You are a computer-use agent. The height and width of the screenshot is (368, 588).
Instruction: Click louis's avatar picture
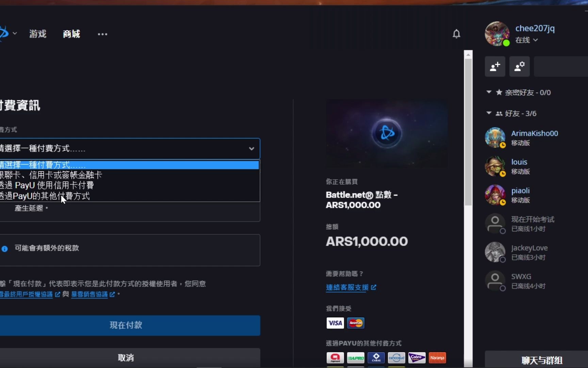(495, 166)
